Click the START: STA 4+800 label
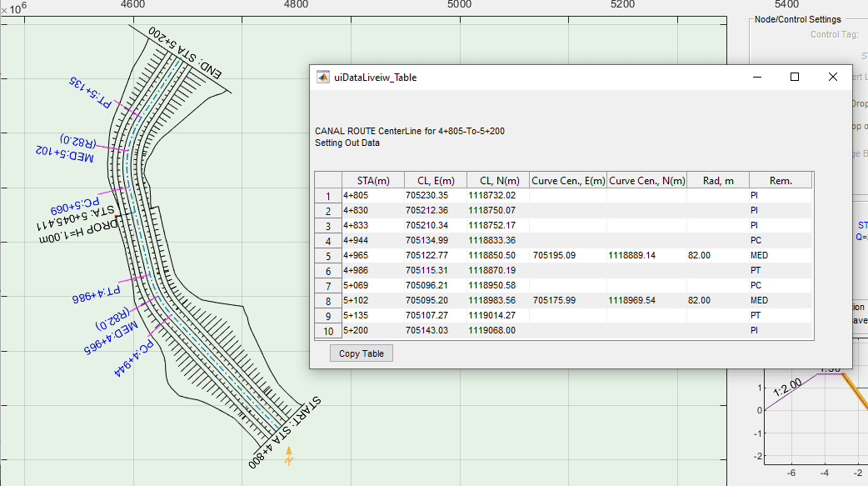The width and height of the screenshot is (868, 486). pos(285,432)
